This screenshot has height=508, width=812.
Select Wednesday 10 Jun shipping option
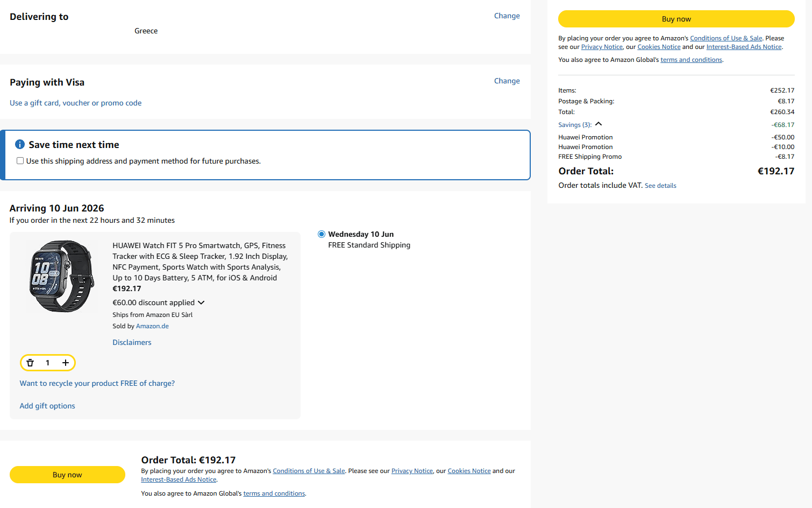[322, 234]
